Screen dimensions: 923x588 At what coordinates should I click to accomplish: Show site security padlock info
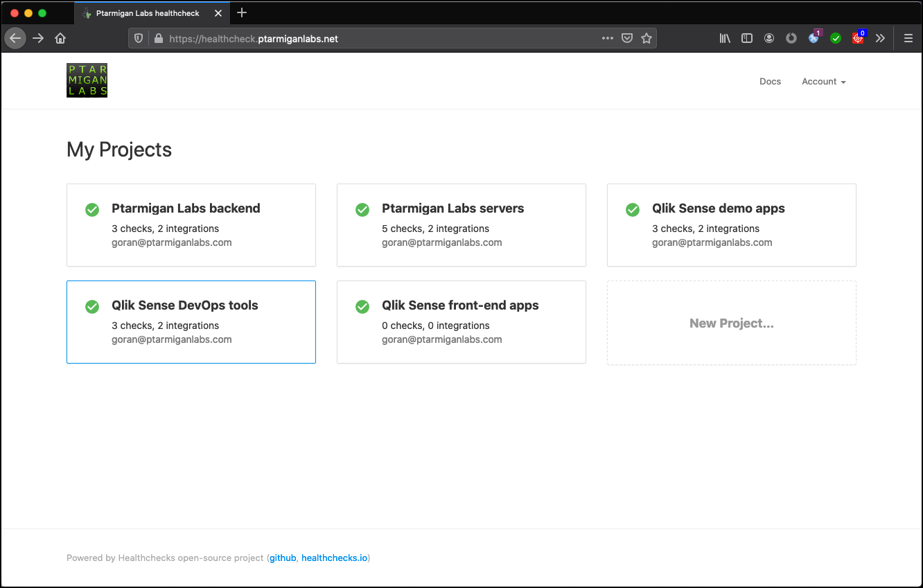tap(158, 39)
